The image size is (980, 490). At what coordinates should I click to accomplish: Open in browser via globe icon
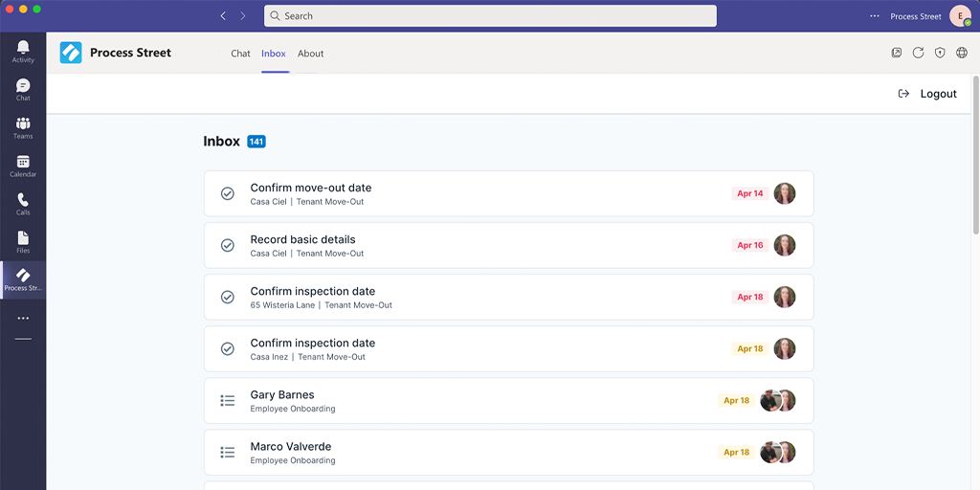[962, 54]
